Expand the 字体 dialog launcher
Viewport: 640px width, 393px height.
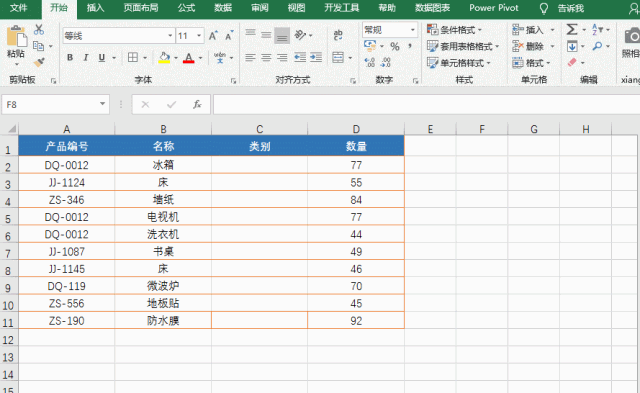[x=233, y=81]
